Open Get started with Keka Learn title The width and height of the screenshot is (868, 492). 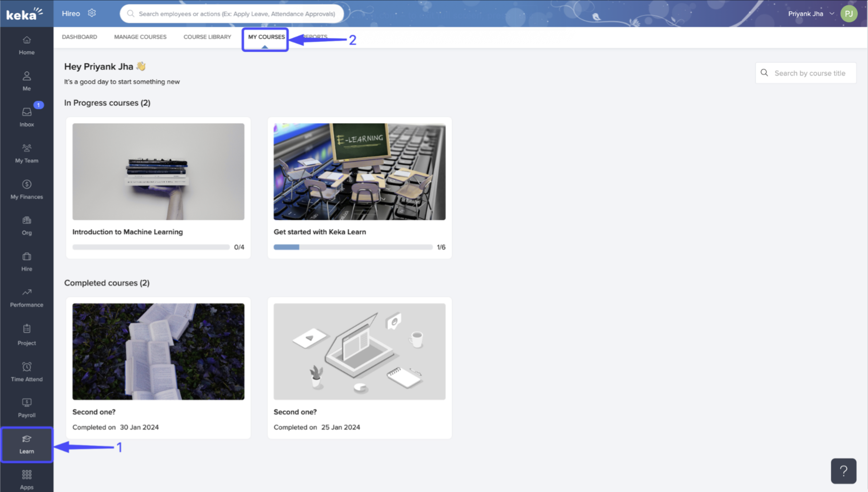[x=320, y=232]
